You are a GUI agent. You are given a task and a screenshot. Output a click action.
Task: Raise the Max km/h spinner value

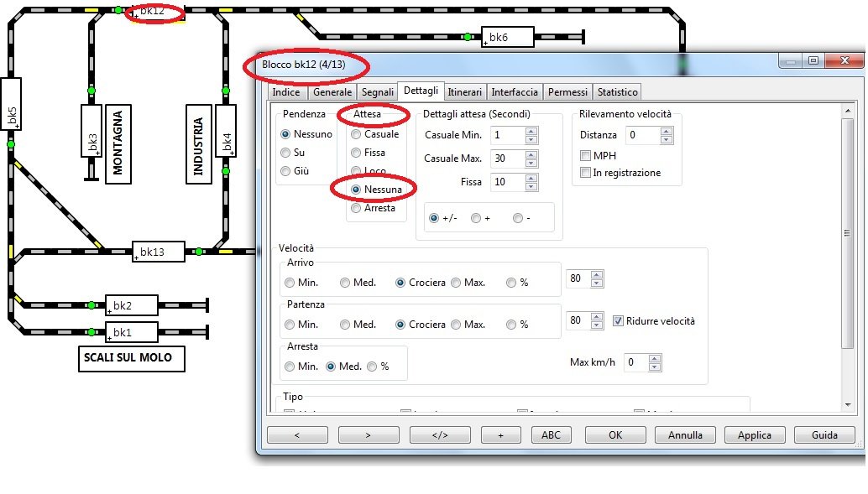(x=654, y=359)
